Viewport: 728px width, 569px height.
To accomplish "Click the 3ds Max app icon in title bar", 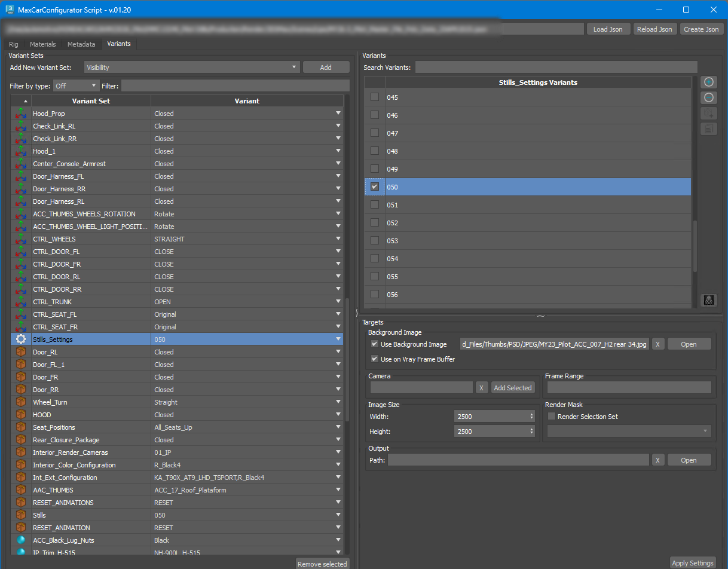I will click(10, 10).
